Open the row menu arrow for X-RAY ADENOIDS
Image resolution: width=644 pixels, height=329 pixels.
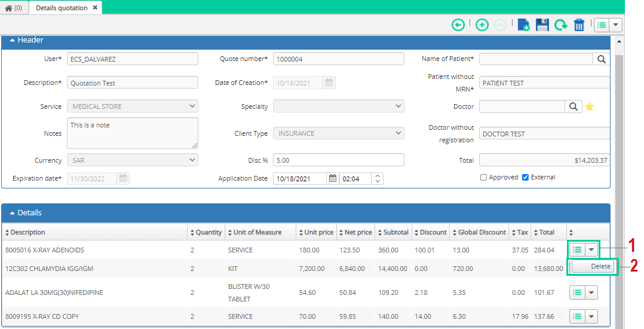(x=591, y=249)
